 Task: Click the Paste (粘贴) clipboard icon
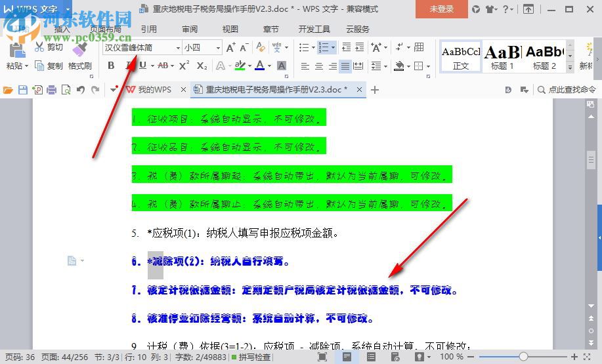point(16,50)
